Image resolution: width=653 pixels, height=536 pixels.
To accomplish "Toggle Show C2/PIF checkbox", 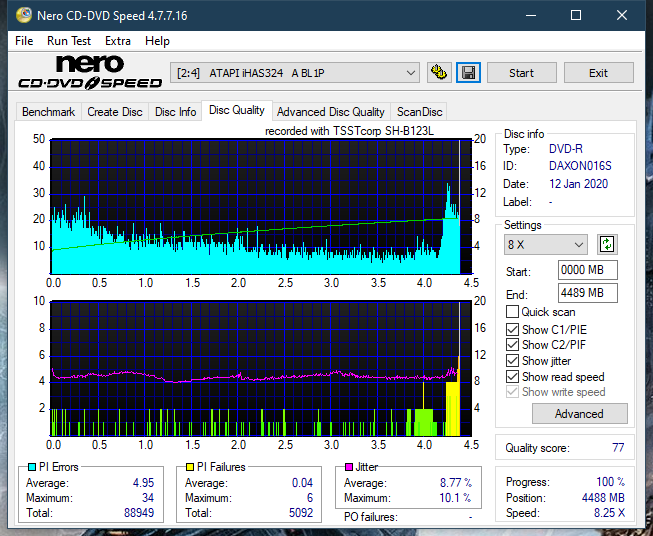I will point(512,345).
